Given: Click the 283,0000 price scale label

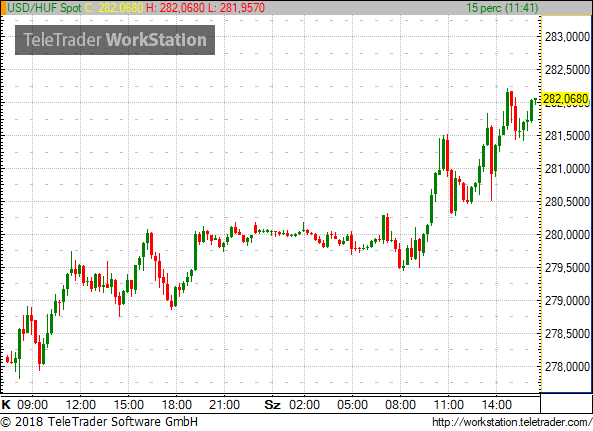Looking at the screenshot, I should click(567, 37).
